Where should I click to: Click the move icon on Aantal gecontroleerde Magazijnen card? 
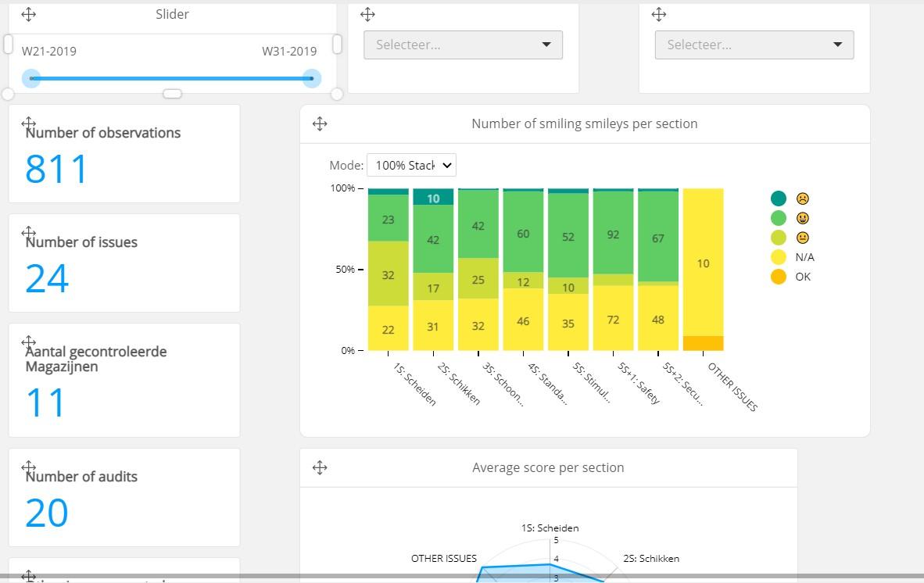pyautogui.click(x=28, y=342)
